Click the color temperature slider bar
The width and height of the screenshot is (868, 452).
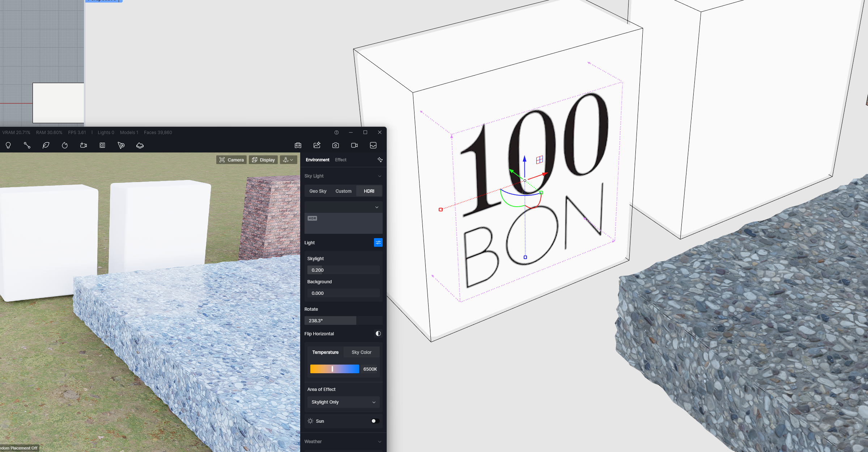pos(335,369)
